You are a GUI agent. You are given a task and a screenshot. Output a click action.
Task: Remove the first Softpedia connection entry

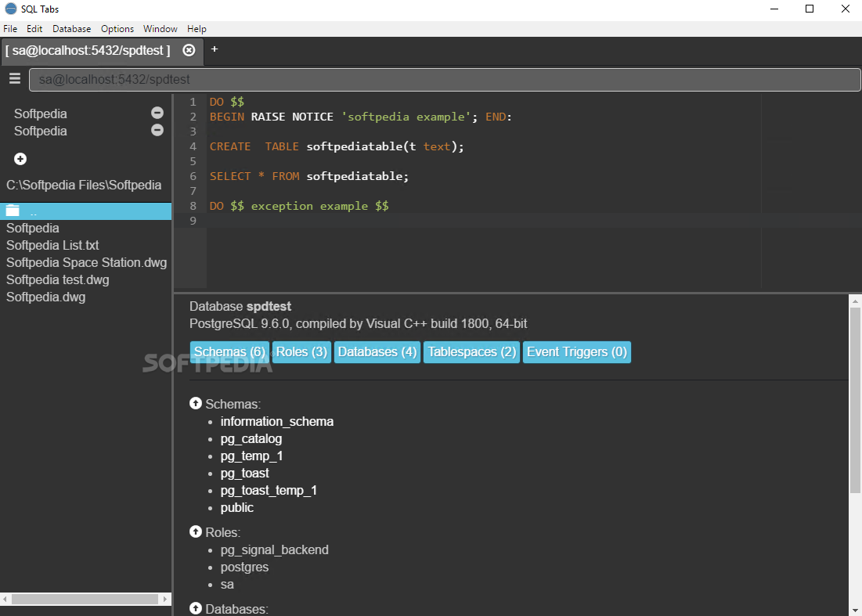tap(157, 113)
